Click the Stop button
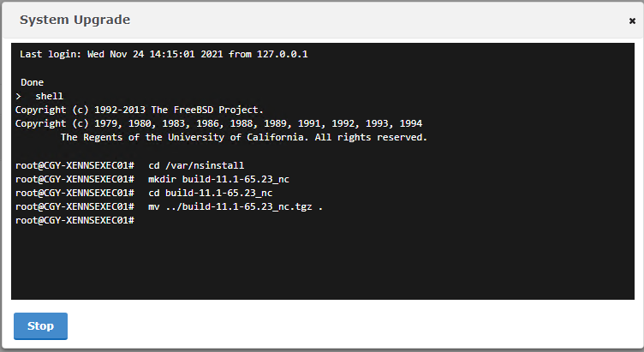The height and width of the screenshot is (352, 644). point(40,326)
